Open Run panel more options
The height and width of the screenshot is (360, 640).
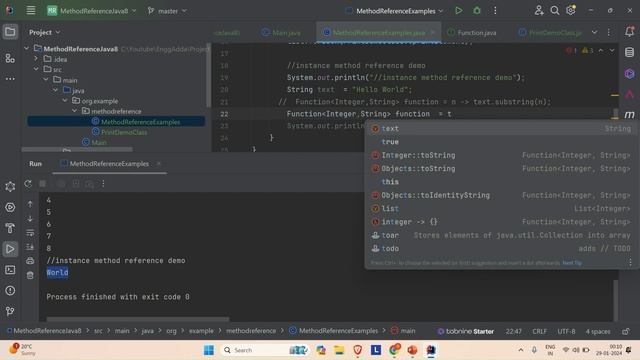point(103,184)
